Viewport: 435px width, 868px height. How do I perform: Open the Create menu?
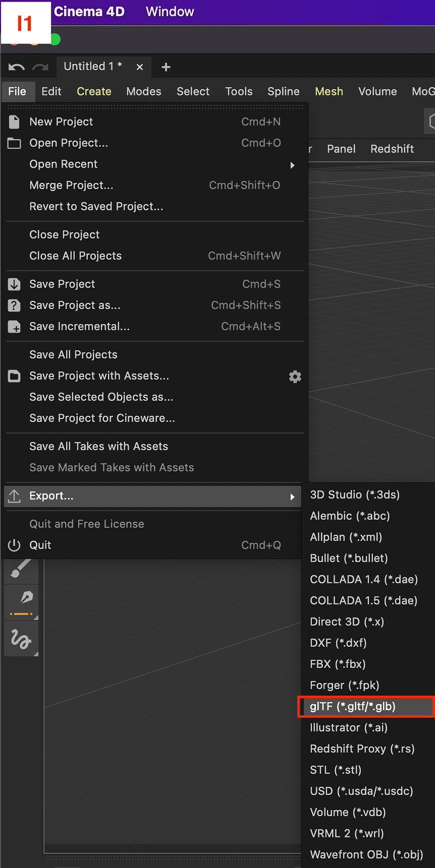(x=94, y=91)
